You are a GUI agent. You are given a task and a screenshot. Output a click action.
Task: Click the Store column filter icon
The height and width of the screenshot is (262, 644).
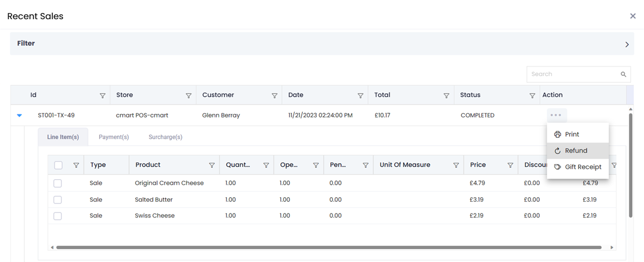(189, 96)
